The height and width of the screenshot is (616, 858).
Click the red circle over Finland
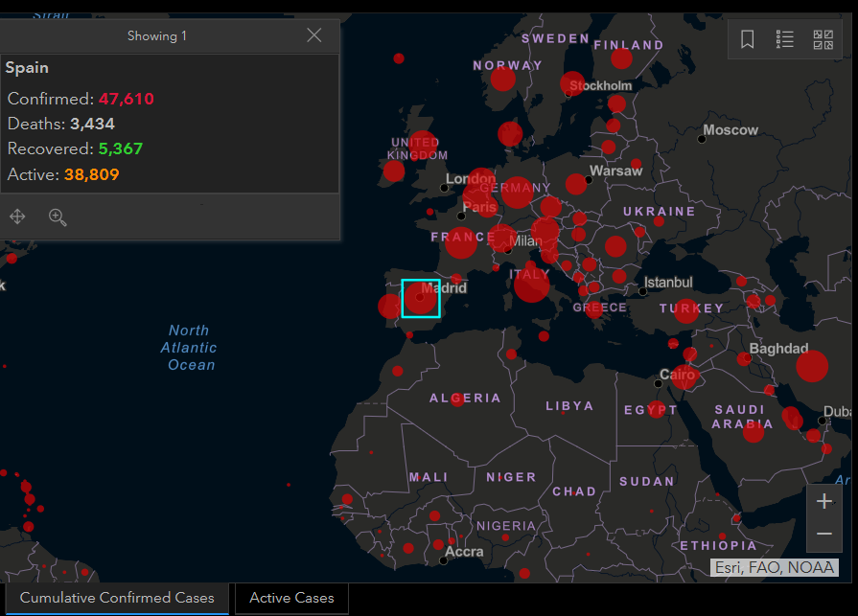click(x=621, y=57)
